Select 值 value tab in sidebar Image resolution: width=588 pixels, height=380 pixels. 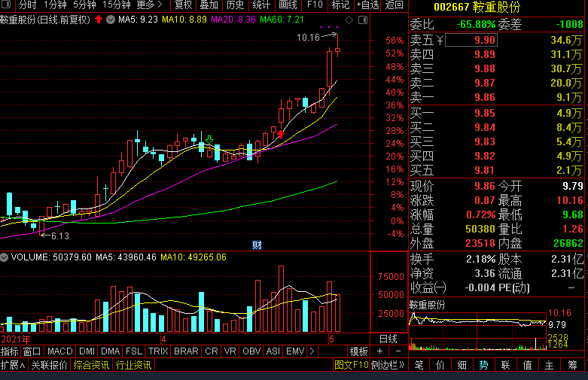click(527, 365)
